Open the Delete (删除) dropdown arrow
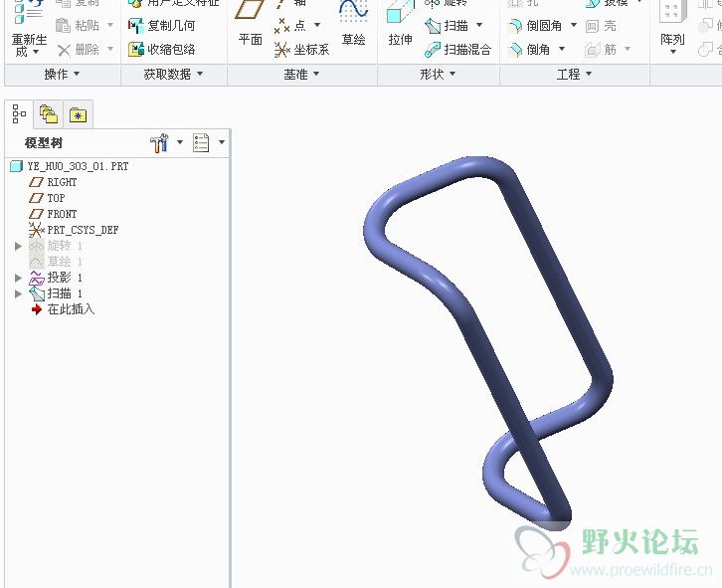 pos(110,49)
